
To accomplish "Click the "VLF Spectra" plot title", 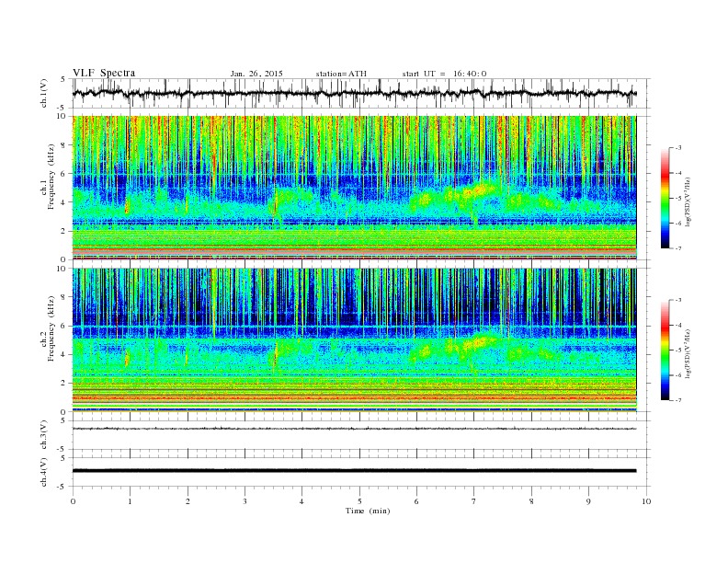I will pyautogui.click(x=104, y=73).
